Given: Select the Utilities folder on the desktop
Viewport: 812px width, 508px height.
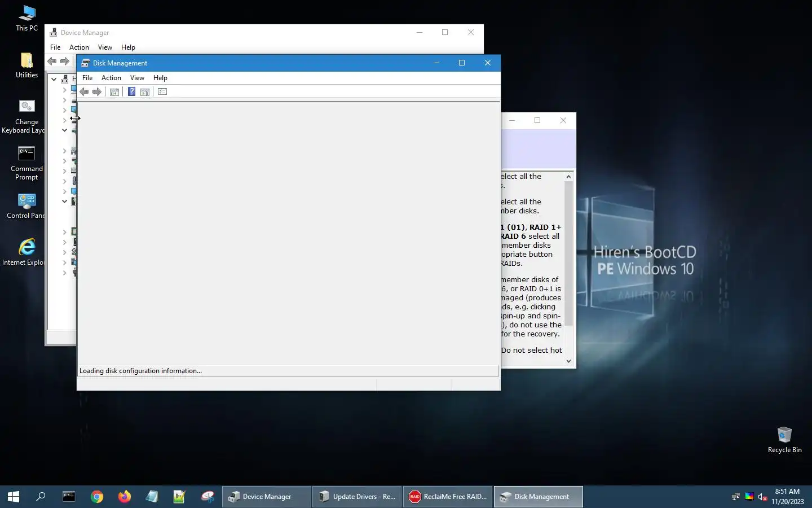Looking at the screenshot, I should [27, 65].
